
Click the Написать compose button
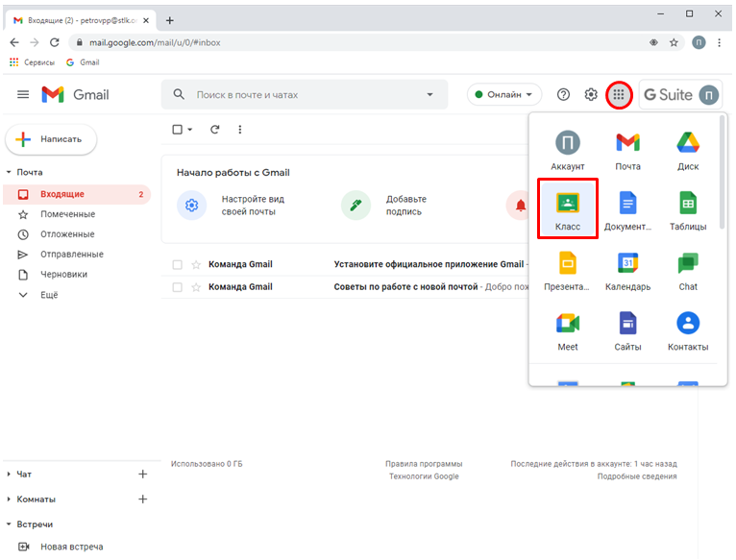point(51,139)
